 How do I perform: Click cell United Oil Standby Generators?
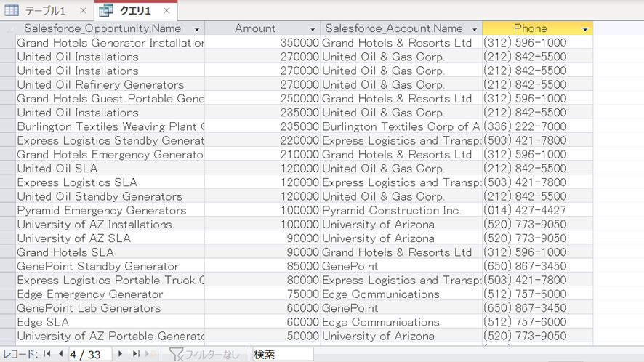(x=110, y=196)
